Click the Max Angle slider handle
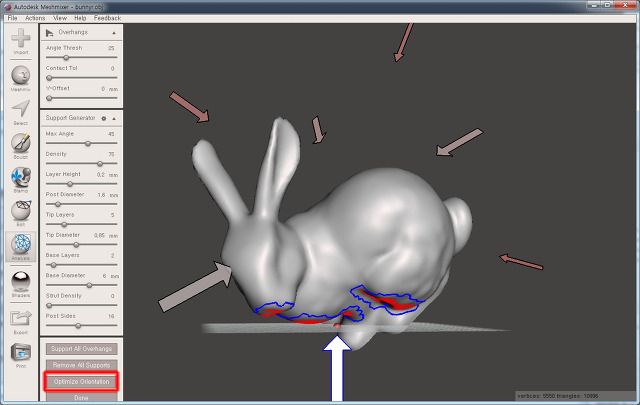The image size is (640, 405). [88, 143]
